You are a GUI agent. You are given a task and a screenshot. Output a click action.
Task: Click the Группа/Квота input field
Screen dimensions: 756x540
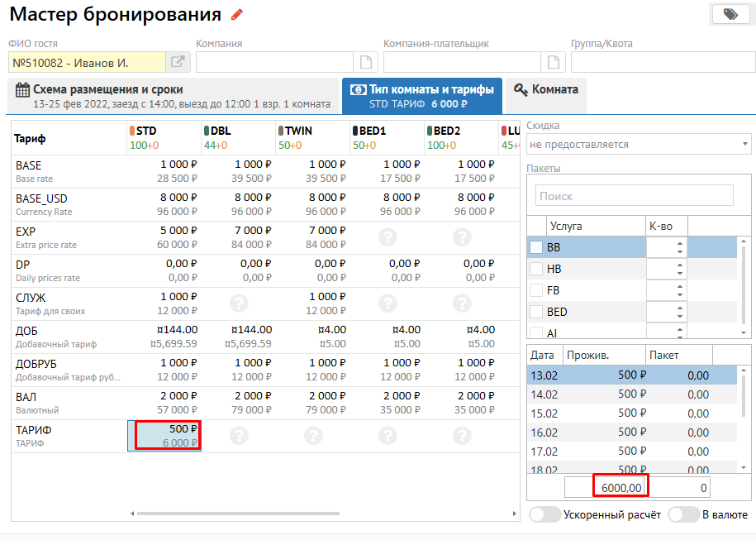coord(663,62)
